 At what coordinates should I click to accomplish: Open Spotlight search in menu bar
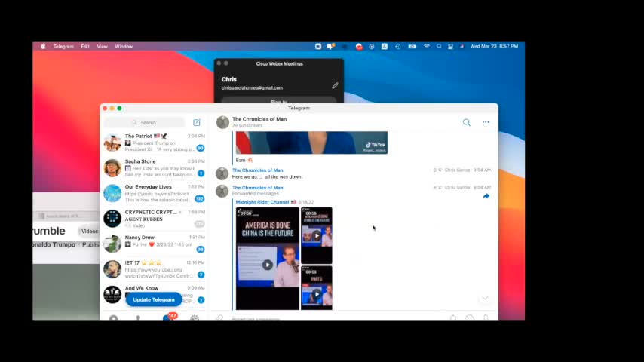coord(439,47)
